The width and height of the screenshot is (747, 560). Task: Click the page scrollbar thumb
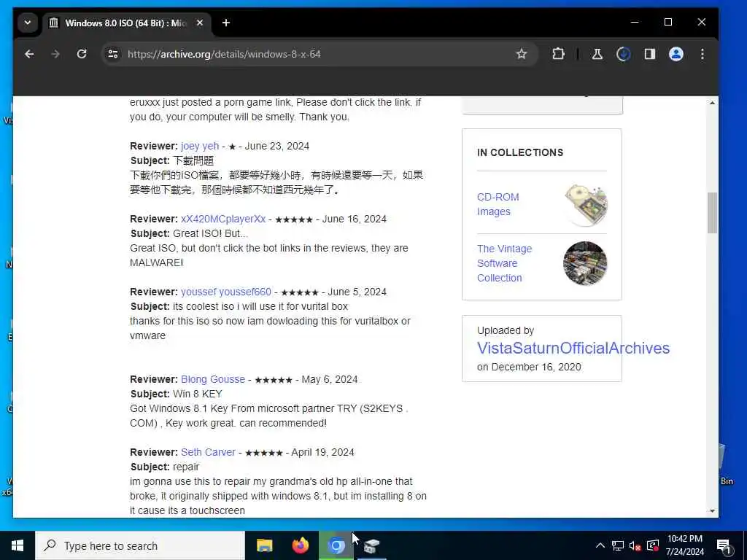[712, 213]
